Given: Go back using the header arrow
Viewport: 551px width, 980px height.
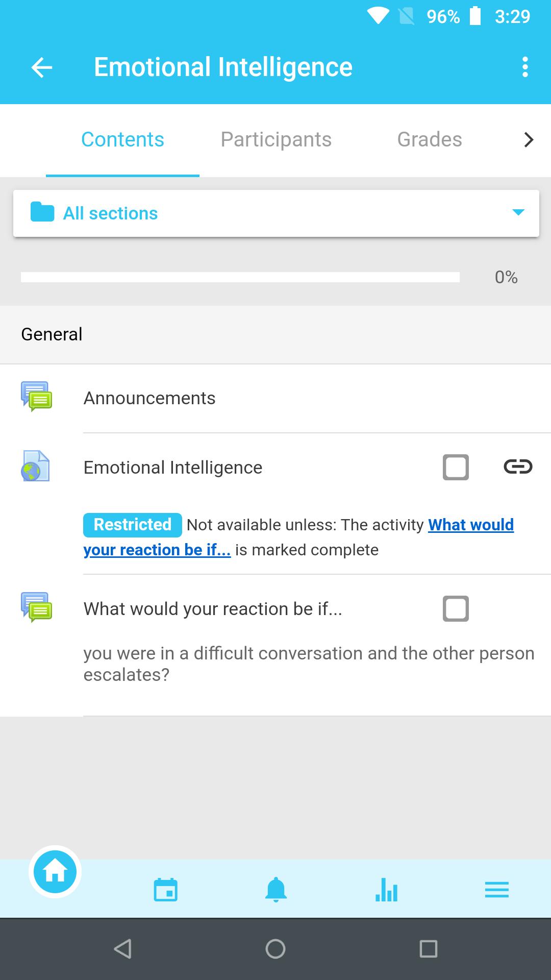Looking at the screenshot, I should click(42, 67).
